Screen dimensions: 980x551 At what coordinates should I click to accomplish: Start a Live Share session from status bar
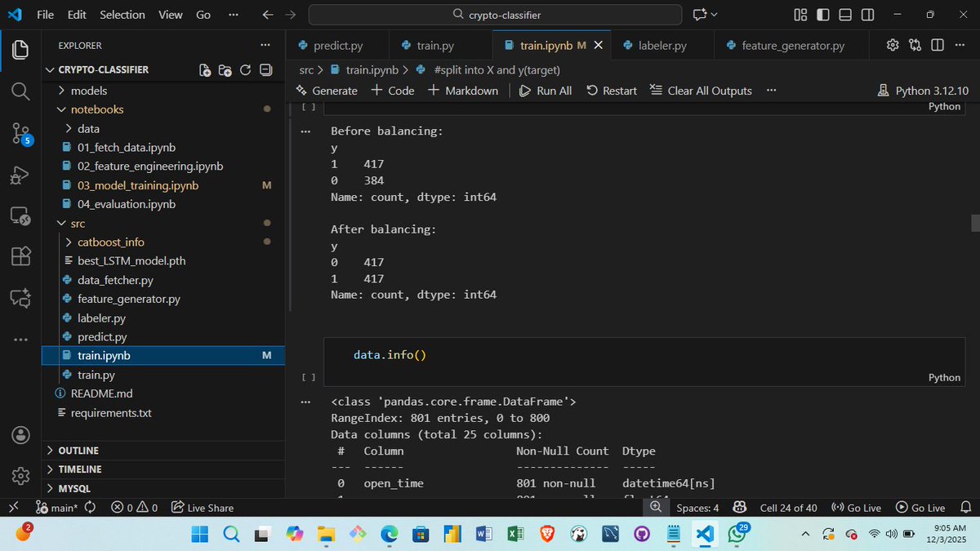[x=202, y=507]
